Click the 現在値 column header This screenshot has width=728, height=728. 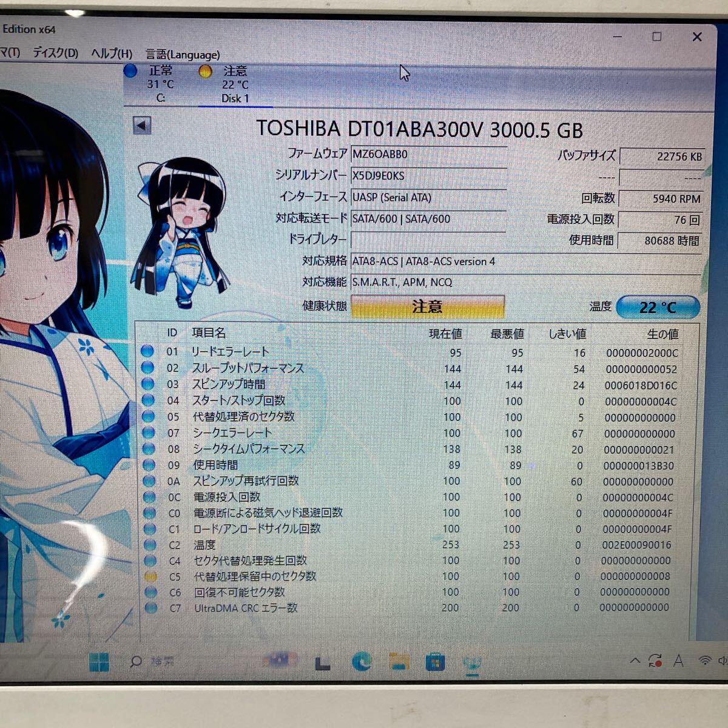click(x=445, y=334)
